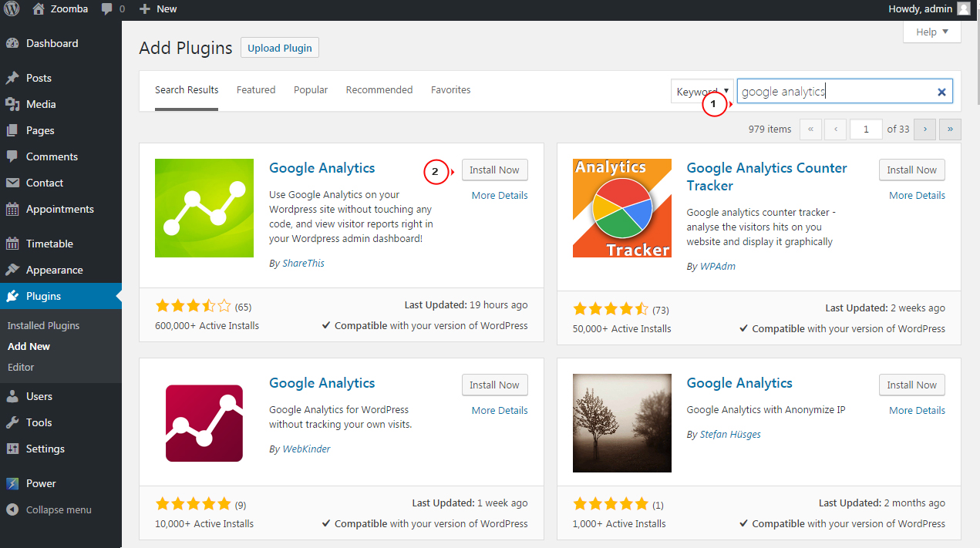Image resolution: width=980 pixels, height=548 pixels.
Task: Open More Details for Counter Tracker plugin
Action: (x=917, y=195)
